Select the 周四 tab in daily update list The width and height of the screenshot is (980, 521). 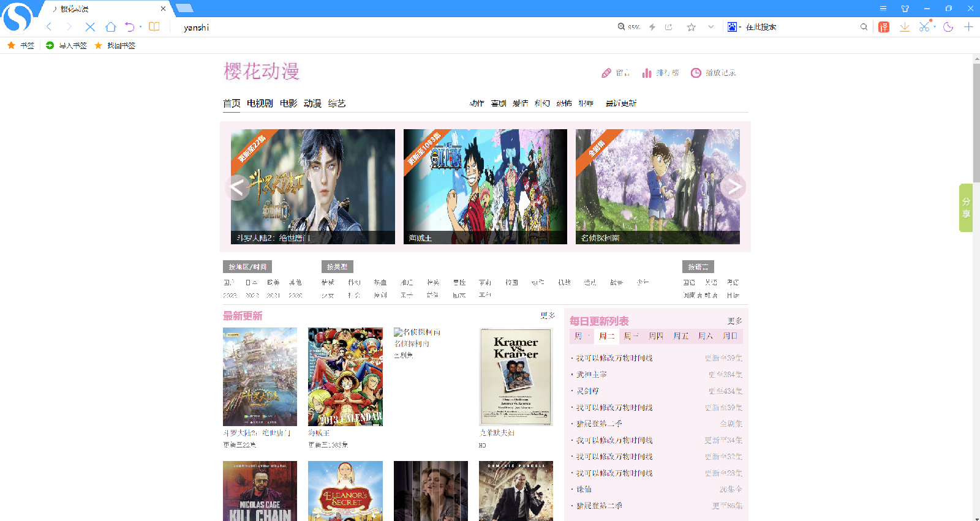tap(655, 336)
